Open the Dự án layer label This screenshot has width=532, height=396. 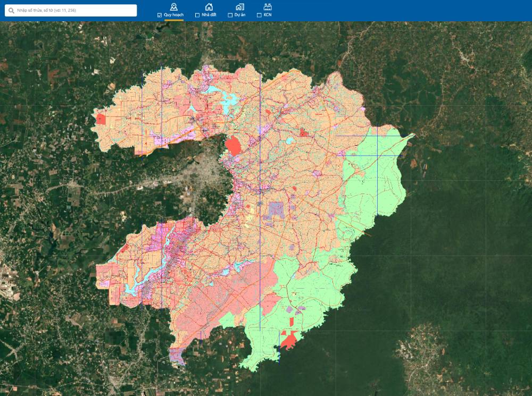[239, 15]
